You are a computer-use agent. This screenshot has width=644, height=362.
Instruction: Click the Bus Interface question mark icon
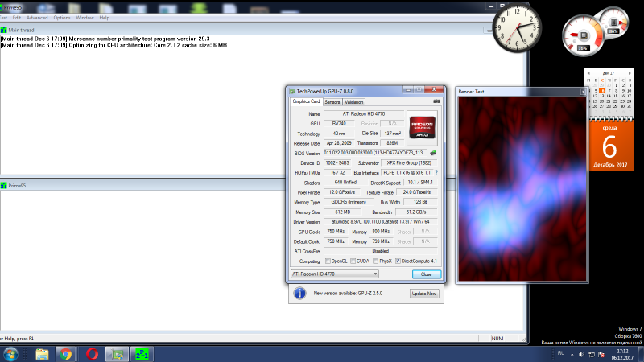(436, 172)
